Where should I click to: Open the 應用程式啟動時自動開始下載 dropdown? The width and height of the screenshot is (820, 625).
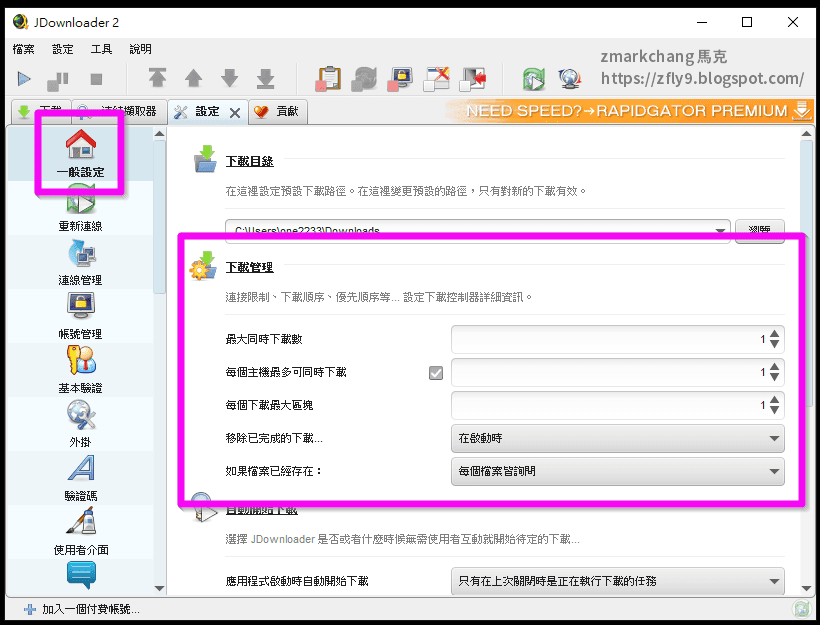pyautogui.click(x=618, y=581)
